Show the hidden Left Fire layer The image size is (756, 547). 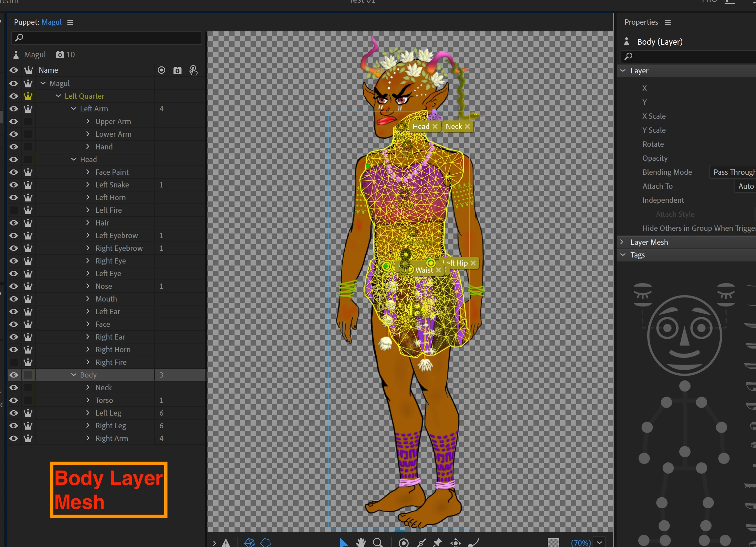[x=14, y=210]
